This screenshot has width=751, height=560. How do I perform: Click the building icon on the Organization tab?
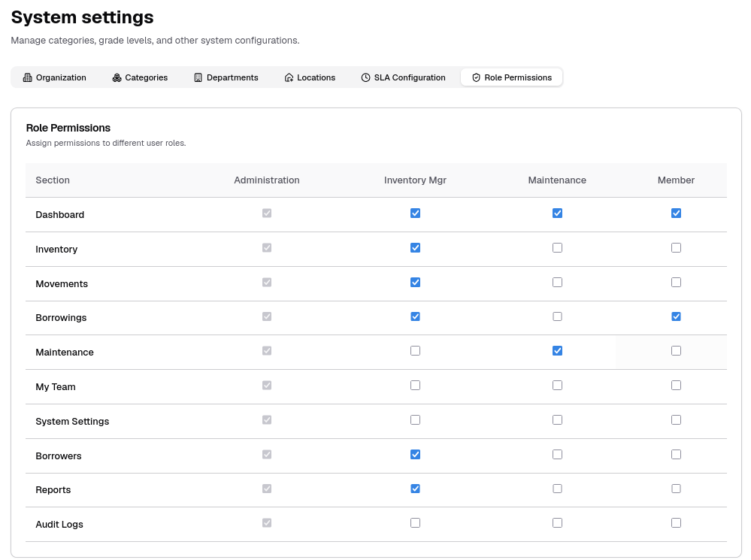29,77
